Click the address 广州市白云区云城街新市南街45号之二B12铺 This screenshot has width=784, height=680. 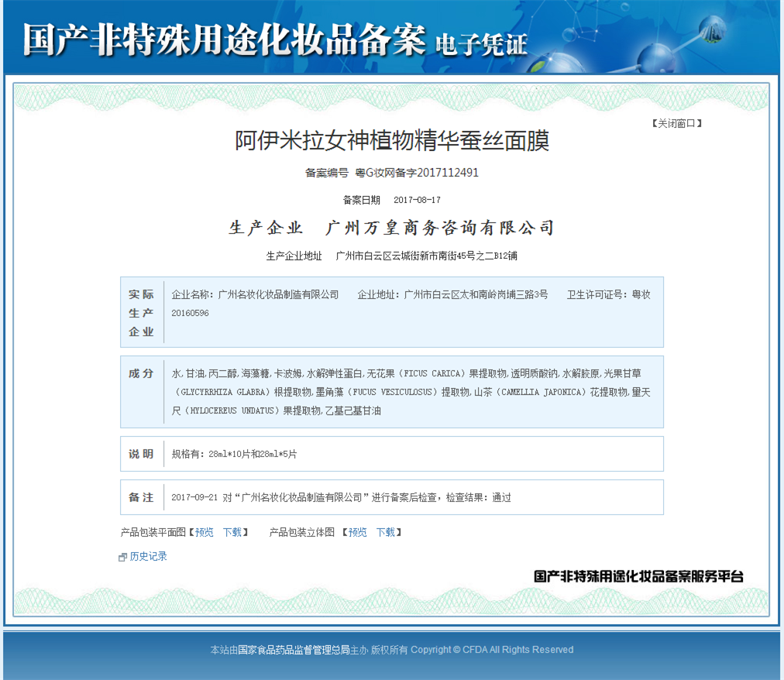pyautogui.click(x=427, y=256)
